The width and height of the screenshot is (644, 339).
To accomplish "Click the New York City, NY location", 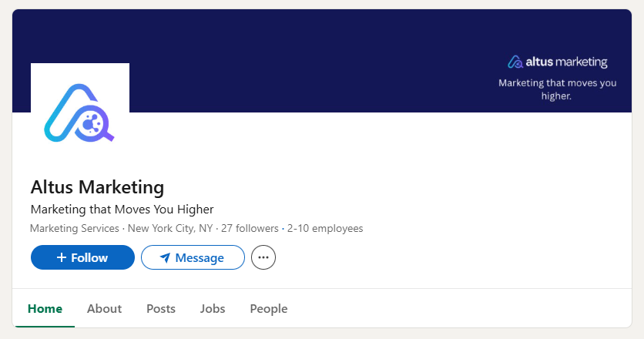I will click(170, 229).
